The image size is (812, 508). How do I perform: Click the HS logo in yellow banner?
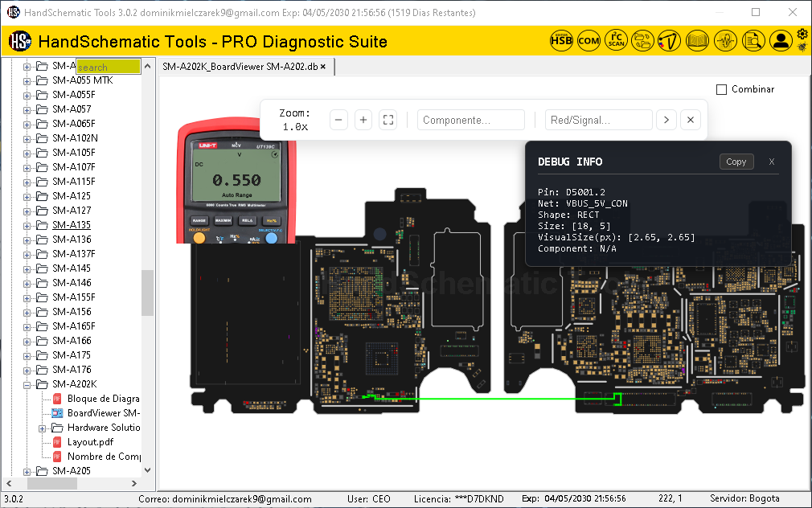(x=20, y=41)
